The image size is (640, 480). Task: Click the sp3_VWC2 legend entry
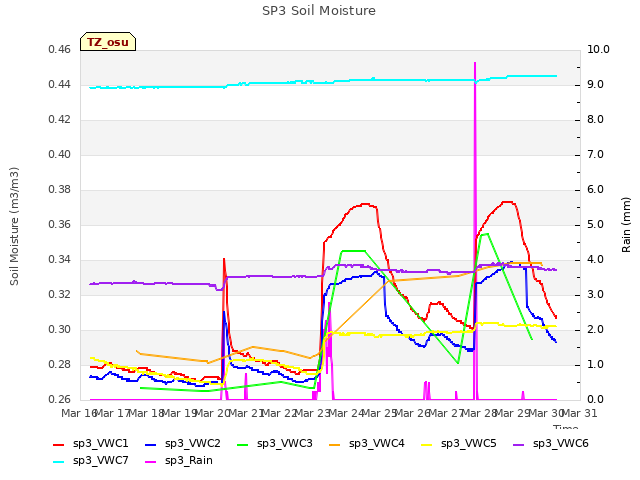pos(183,444)
